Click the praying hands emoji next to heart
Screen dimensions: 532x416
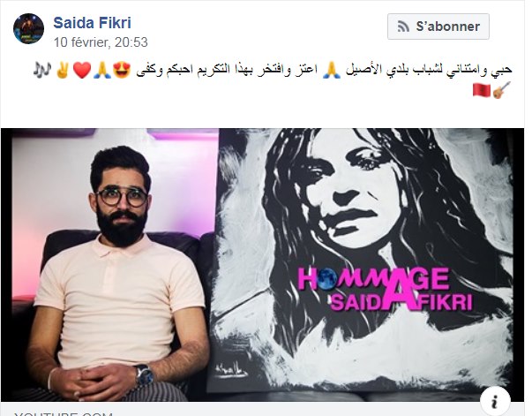[x=101, y=71]
